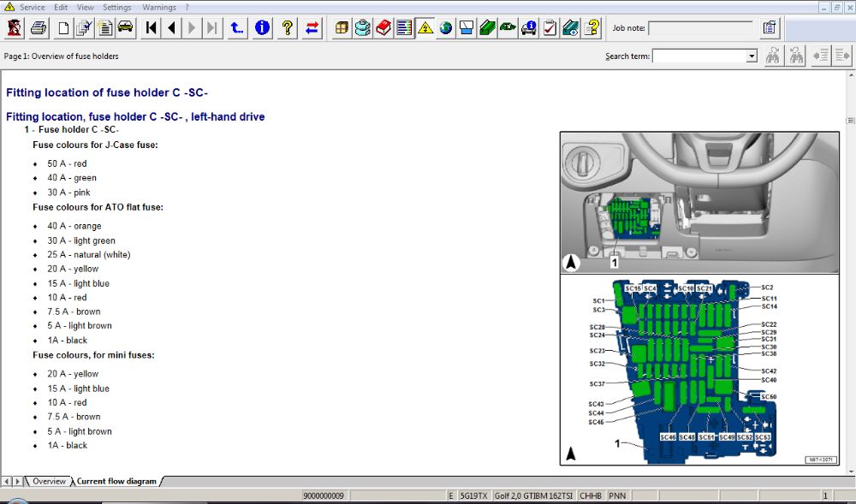Go to the previous page arrow

pos(172,28)
